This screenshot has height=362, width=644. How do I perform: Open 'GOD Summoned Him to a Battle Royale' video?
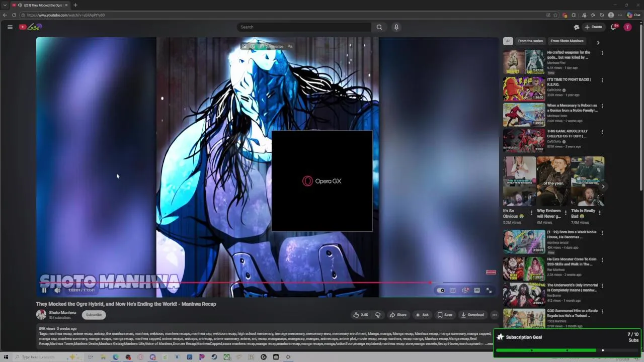point(524,319)
